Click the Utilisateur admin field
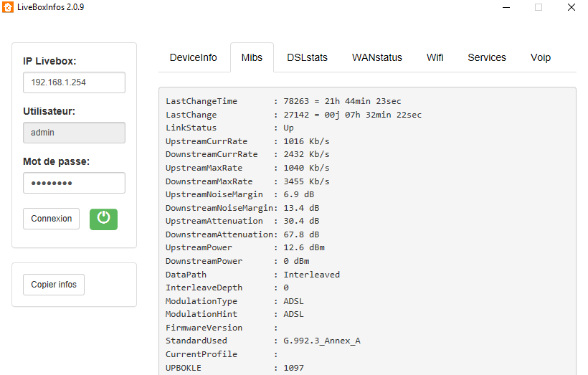 pos(75,133)
